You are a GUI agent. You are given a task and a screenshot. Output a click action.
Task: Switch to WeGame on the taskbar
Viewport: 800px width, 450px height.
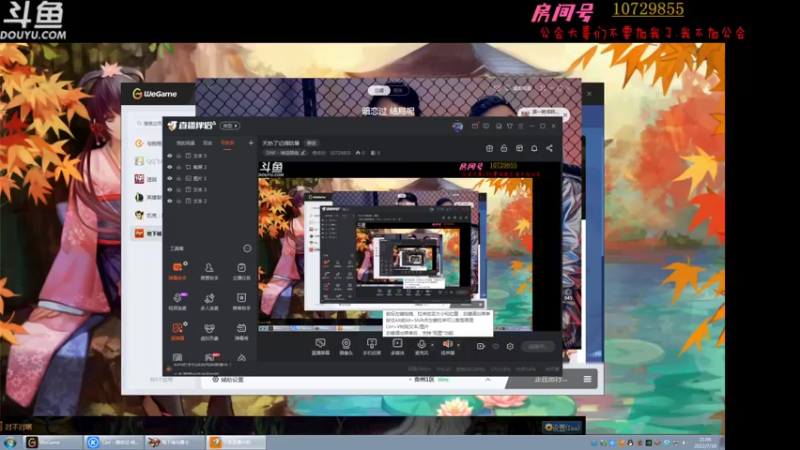tap(53, 442)
